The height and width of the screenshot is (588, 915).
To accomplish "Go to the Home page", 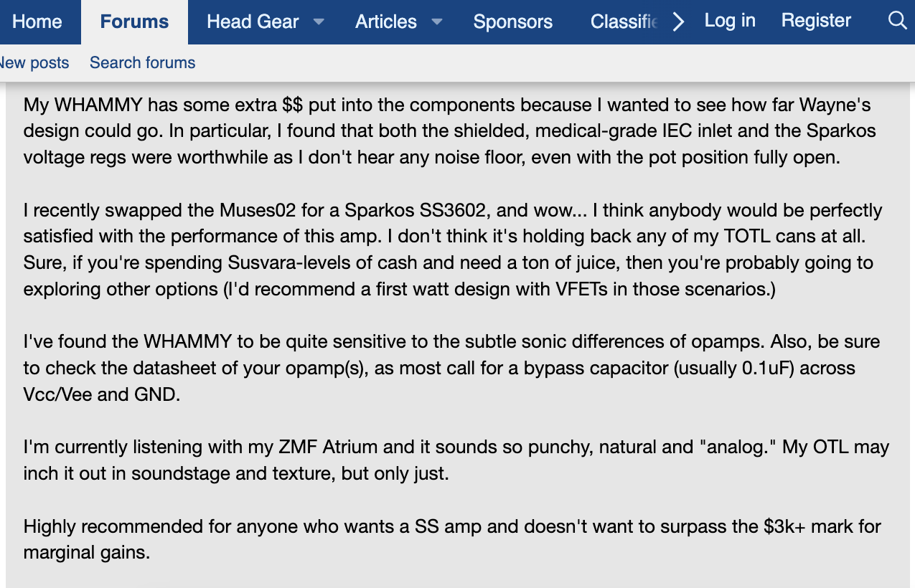I will pyautogui.click(x=37, y=22).
